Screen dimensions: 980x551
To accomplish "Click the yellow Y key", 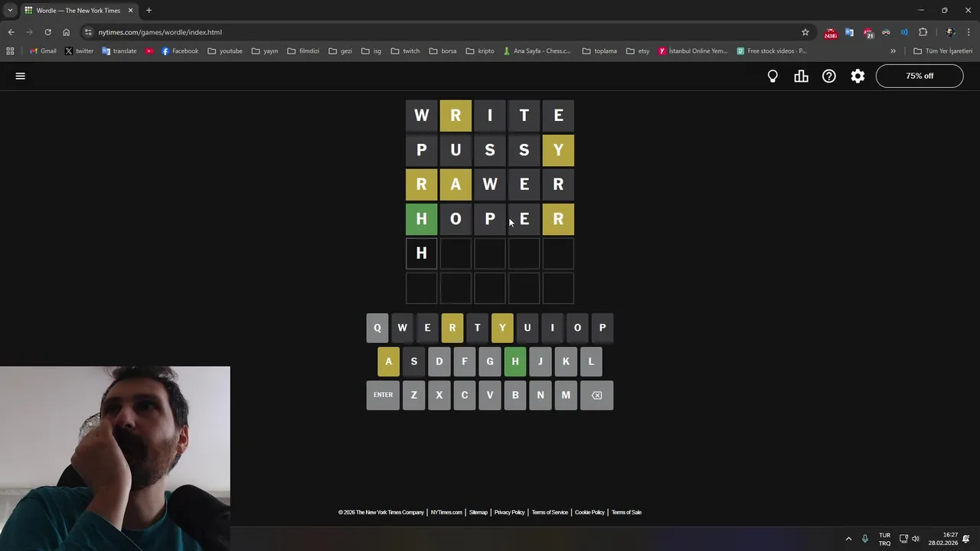I will pyautogui.click(x=502, y=328).
